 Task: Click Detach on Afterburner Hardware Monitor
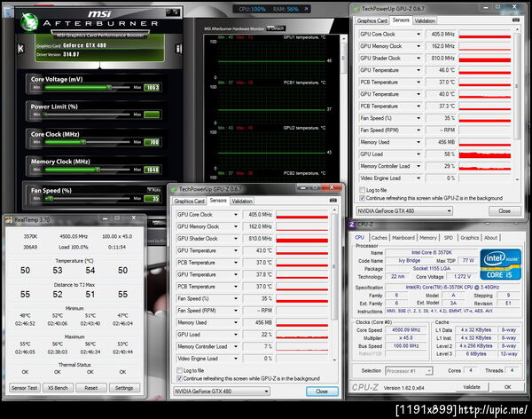pos(276,28)
